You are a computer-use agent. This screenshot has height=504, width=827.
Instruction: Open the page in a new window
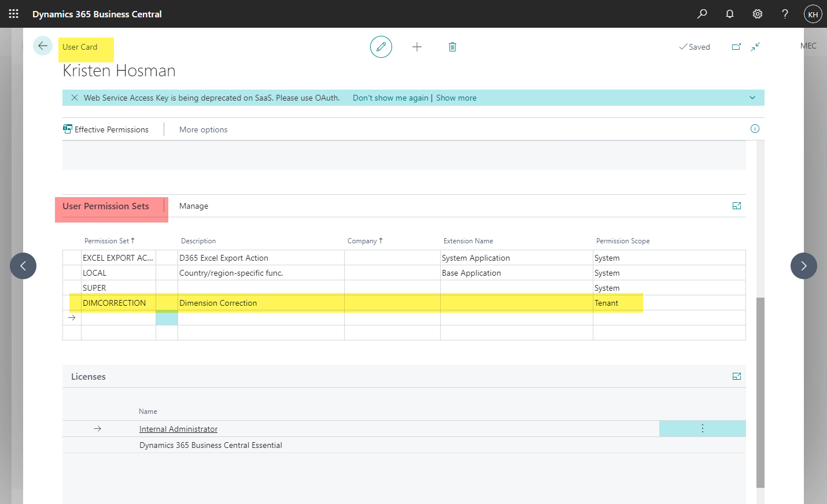(736, 47)
